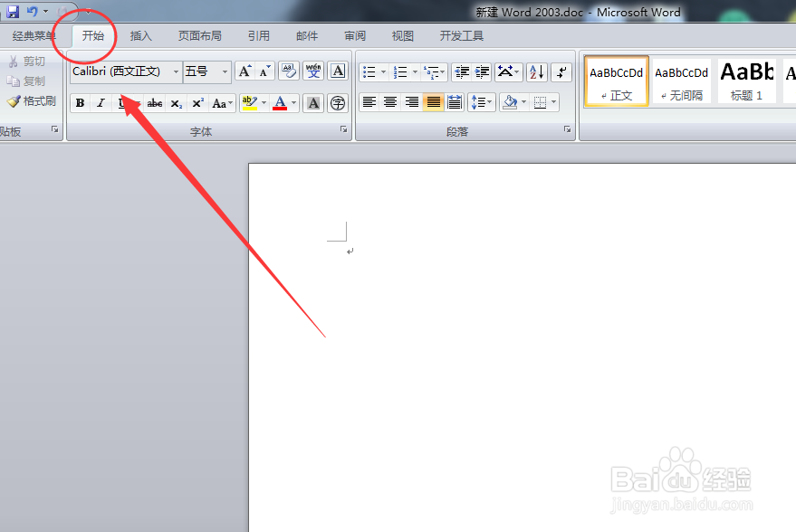Screen dimensions: 796x532
Task: Select the 正文 style
Action: tap(617, 81)
